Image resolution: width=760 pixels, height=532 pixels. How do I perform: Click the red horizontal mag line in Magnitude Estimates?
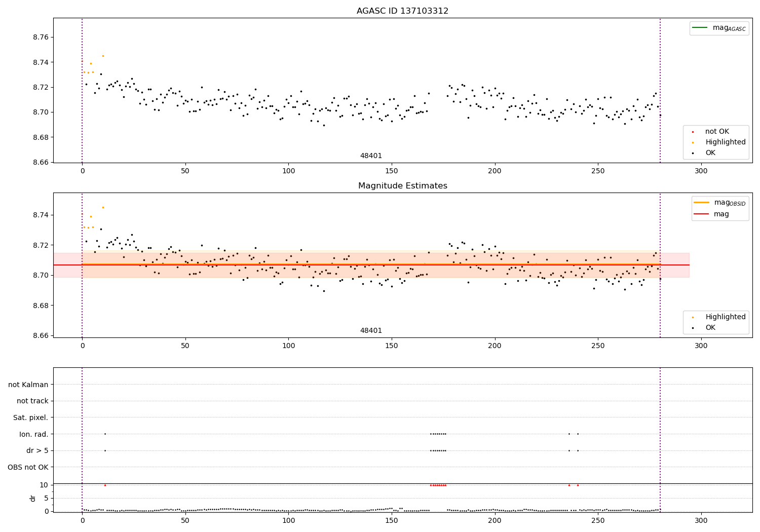(371, 265)
